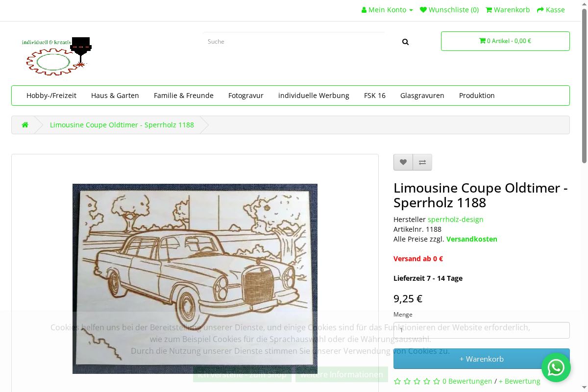Open the Mein Konto dropdown
The width and height of the screenshot is (588, 392).
coord(387,10)
